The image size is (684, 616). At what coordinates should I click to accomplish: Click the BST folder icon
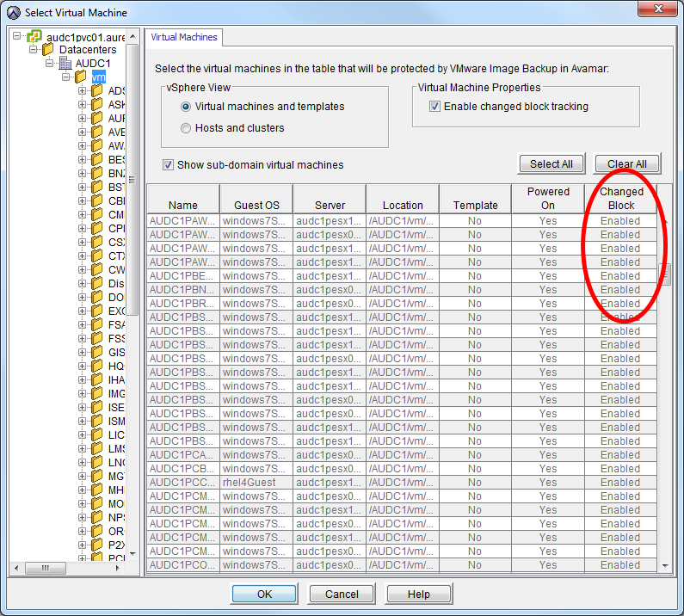(97, 188)
